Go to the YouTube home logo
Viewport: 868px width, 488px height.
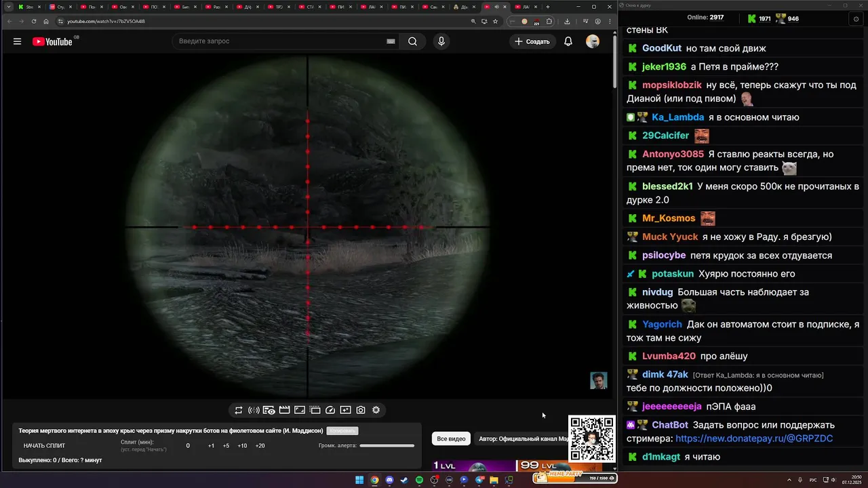[52, 41]
